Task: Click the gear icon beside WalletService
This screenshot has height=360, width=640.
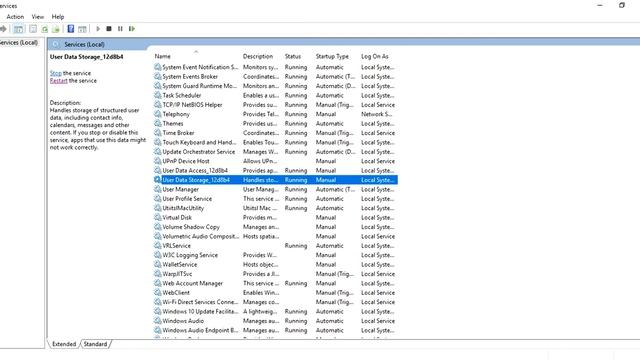Action: [158, 264]
